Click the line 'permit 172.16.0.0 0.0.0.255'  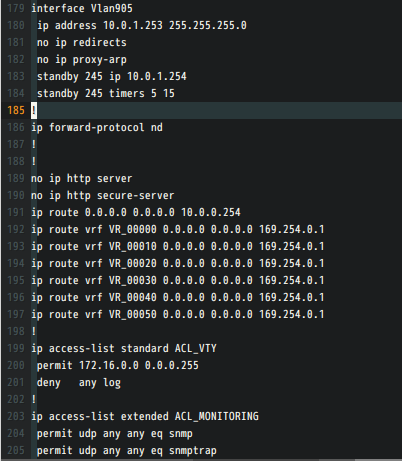point(118,365)
